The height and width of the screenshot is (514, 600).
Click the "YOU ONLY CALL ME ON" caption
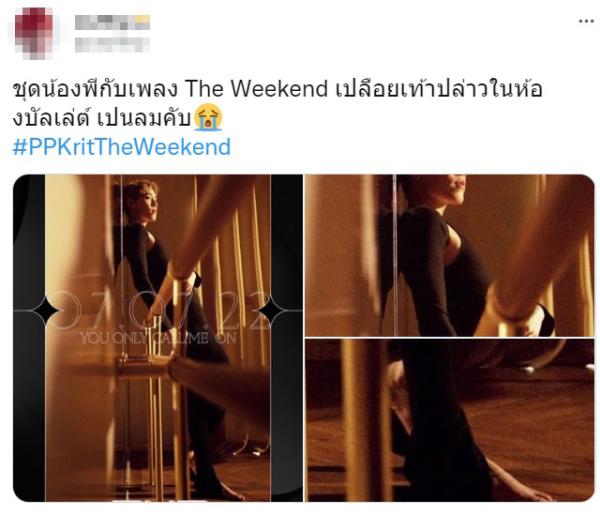[158, 337]
